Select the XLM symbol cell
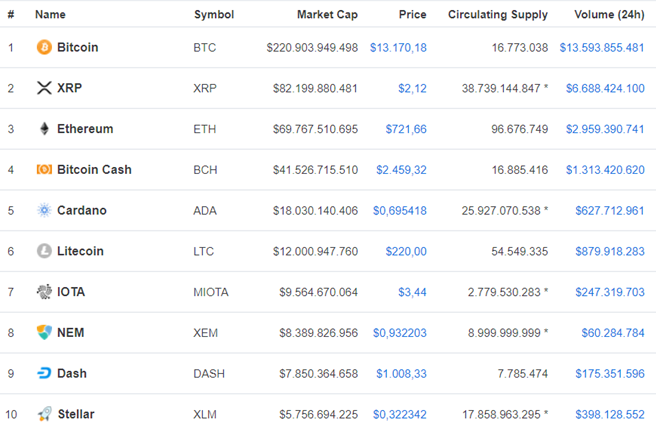This screenshot has height=433, width=656. pos(205,415)
